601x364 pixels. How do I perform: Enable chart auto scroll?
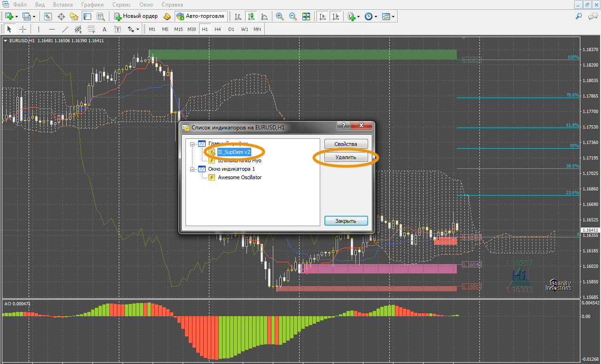(322, 16)
